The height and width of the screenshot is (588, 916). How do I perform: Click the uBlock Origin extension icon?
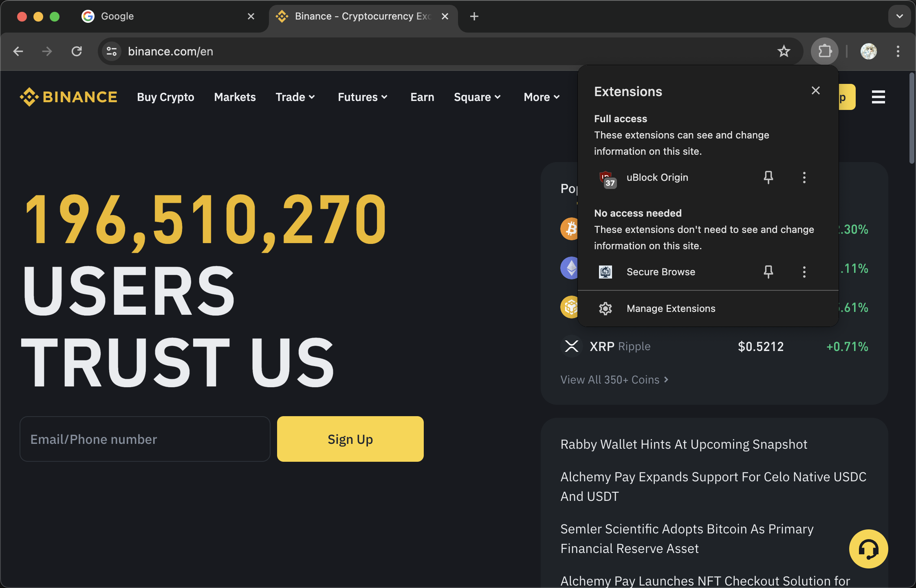[x=607, y=178]
